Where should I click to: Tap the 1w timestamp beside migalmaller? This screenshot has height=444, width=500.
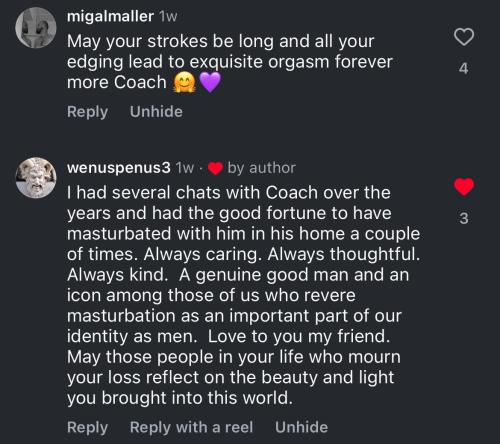coord(168,16)
